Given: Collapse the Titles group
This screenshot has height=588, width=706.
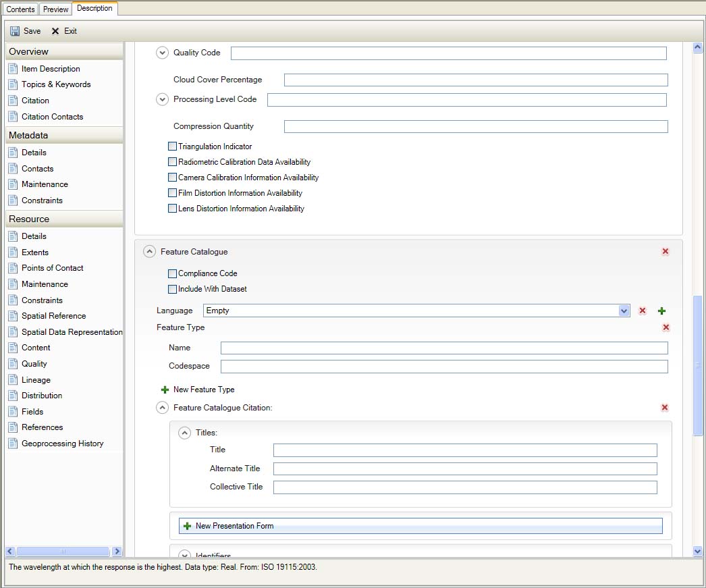Looking at the screenshot, I should 184,433.
